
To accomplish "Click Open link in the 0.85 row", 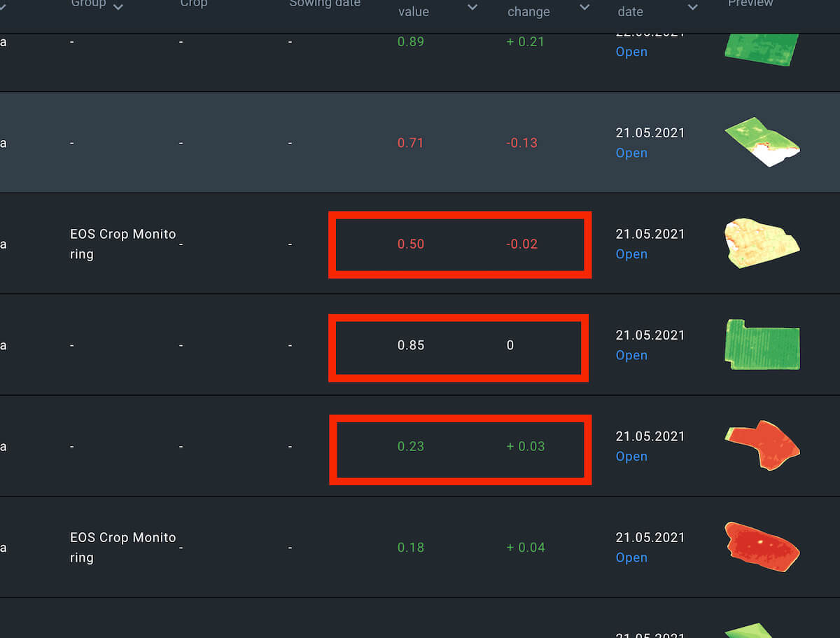I will [631, 355].
